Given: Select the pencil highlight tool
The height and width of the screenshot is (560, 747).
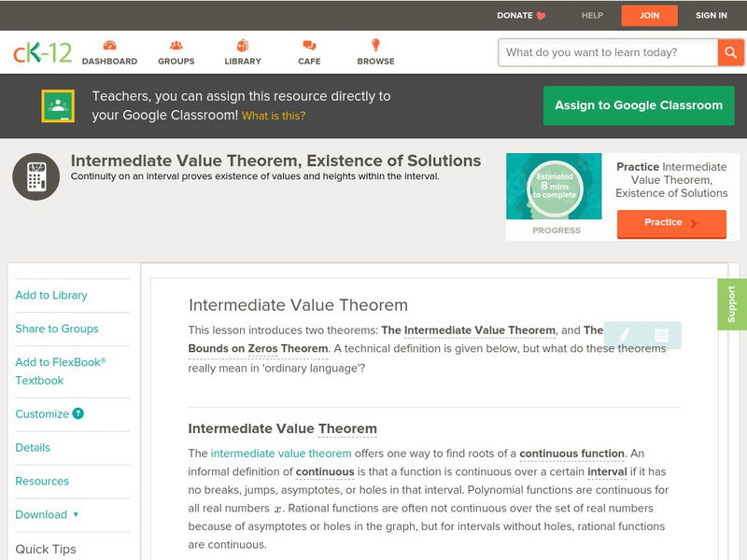Looking at the screenshot, I should click(624, 335).
